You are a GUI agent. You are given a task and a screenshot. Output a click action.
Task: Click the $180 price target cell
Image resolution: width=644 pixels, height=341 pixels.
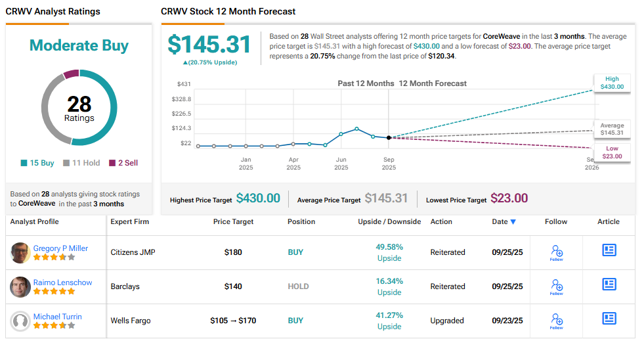(233, 252)
